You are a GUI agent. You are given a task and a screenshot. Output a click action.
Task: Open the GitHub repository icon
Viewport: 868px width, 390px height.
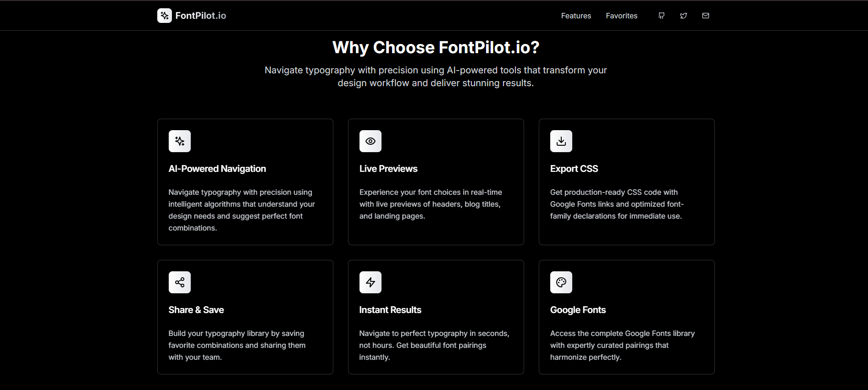pos(661,15)
